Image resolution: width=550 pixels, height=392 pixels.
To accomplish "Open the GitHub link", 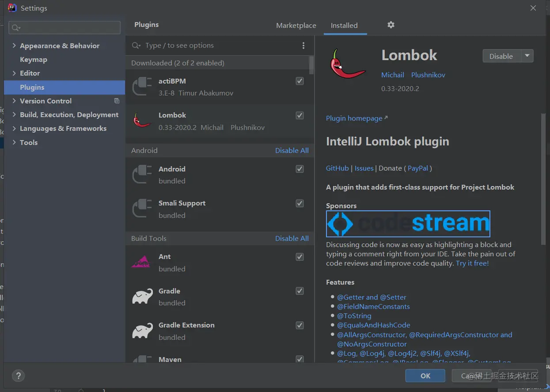I will [338, 168].
